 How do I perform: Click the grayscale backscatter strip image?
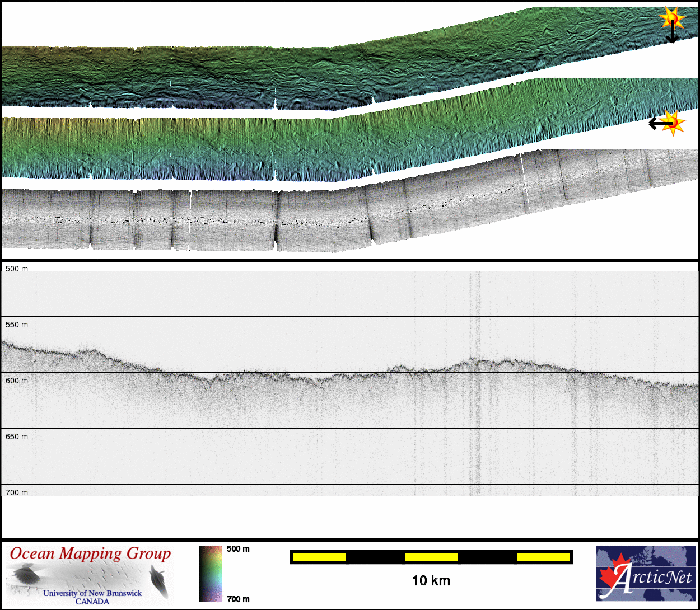pos(280,219)
